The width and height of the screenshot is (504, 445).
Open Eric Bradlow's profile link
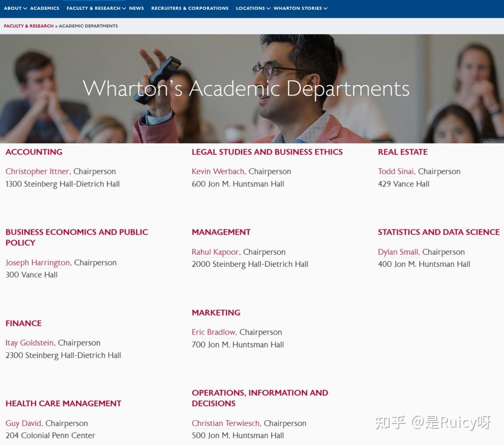[x=213, y=332]
